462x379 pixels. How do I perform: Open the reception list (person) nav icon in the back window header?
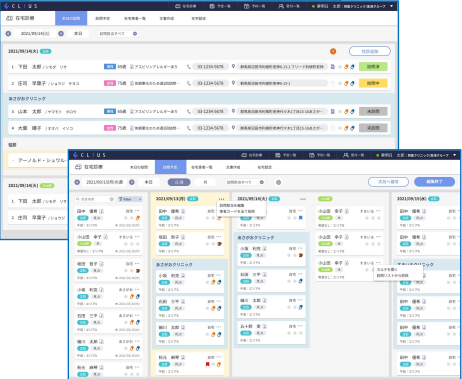281,6
